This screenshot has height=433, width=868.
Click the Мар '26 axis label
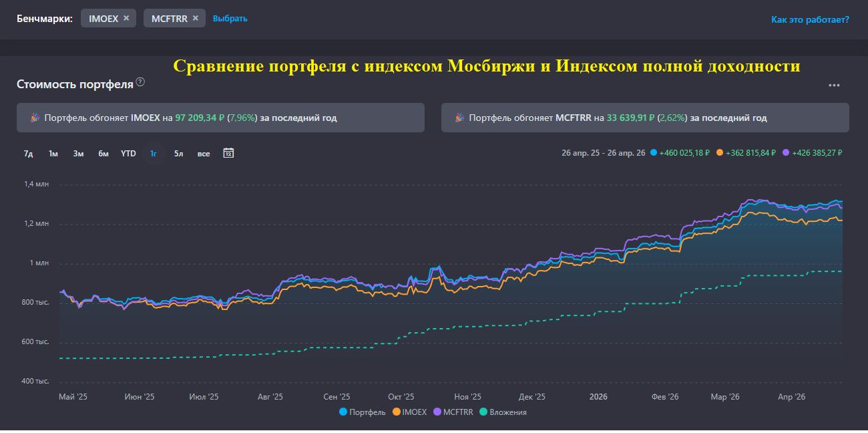725,397
